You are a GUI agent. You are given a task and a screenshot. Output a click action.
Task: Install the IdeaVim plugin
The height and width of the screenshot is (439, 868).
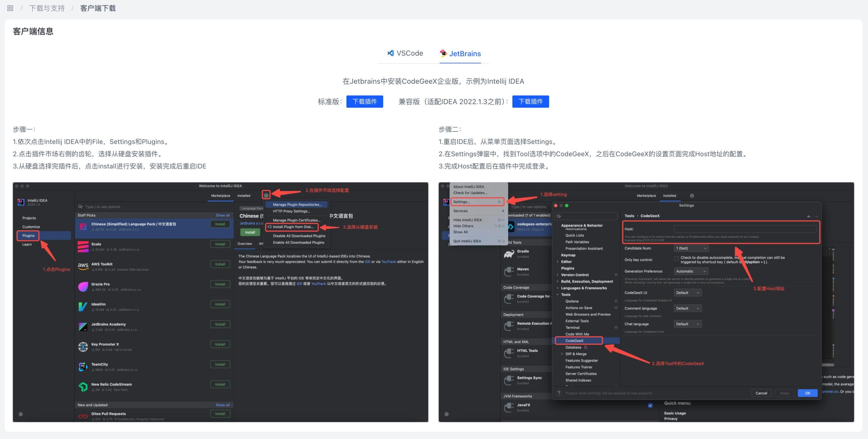click(220, 304)
